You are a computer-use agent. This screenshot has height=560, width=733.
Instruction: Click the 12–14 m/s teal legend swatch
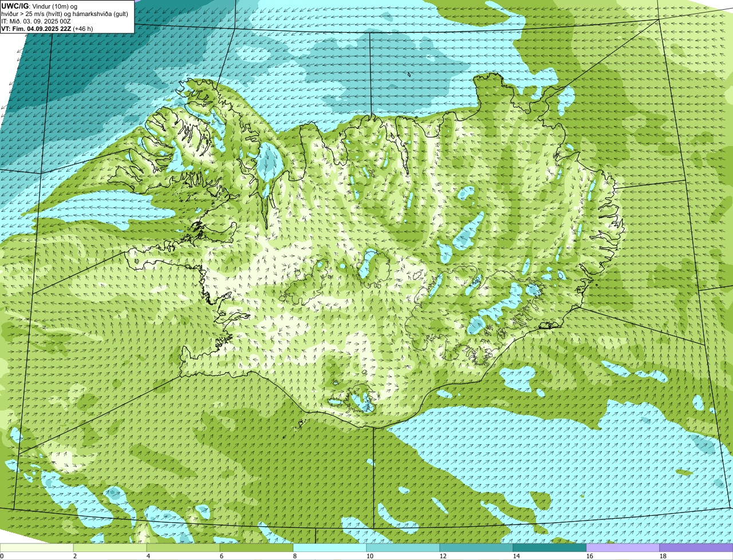tap(476, 547)
